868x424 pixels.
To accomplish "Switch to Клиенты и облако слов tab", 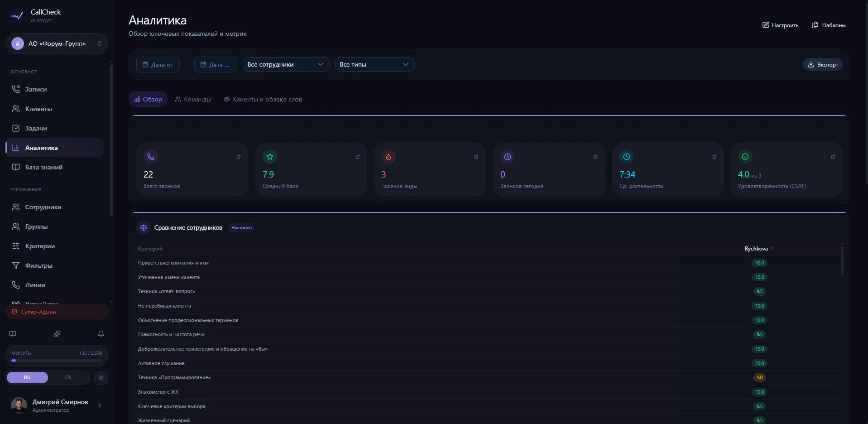I will tap(263, 99).
